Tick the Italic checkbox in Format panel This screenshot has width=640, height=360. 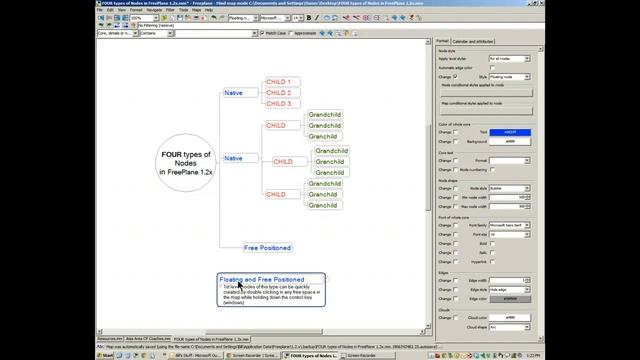[492, 253]
